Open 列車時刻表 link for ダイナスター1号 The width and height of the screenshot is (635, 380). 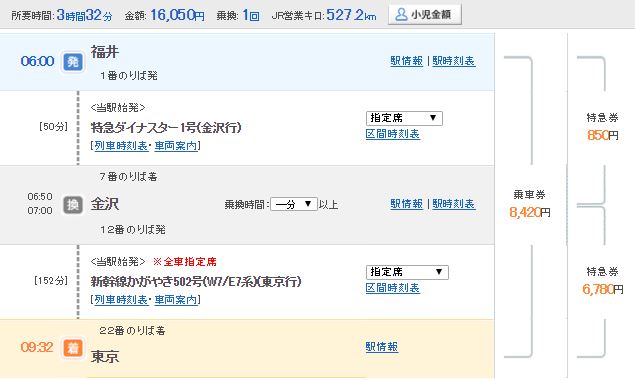coord(121,146)
